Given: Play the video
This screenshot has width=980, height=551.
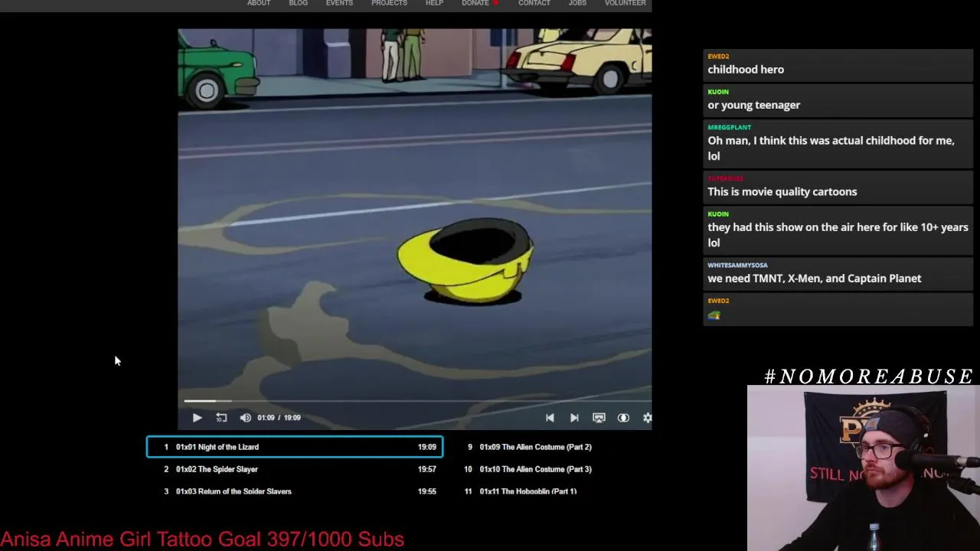Looking at the screenshot, I should 197,418.
